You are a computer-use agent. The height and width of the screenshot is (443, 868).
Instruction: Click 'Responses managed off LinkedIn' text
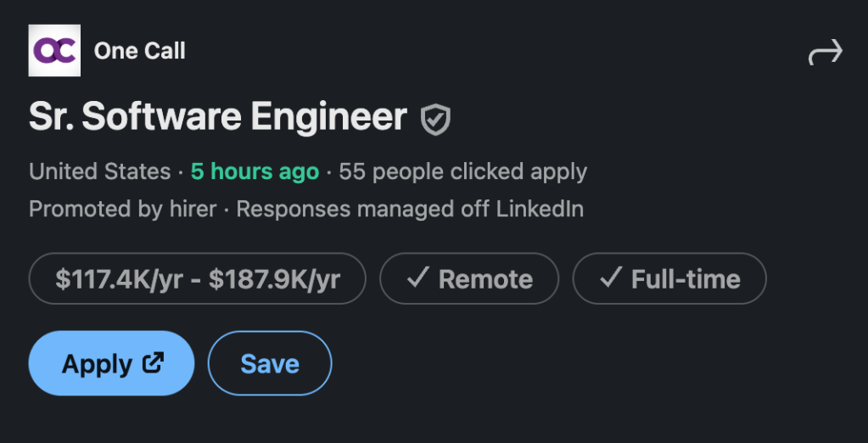410,209
